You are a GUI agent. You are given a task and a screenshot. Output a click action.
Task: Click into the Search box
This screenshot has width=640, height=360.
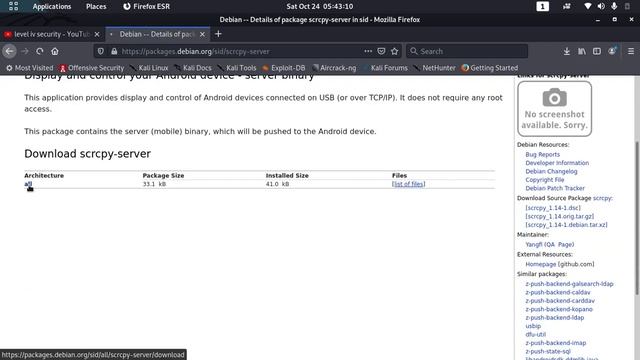coord(467,51)
